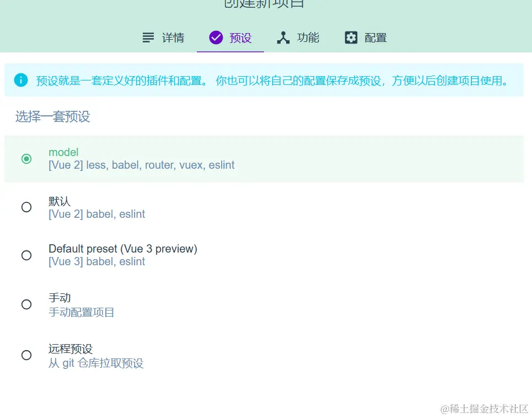
Task: Select the model preset radio button
Action: [26, 159]
